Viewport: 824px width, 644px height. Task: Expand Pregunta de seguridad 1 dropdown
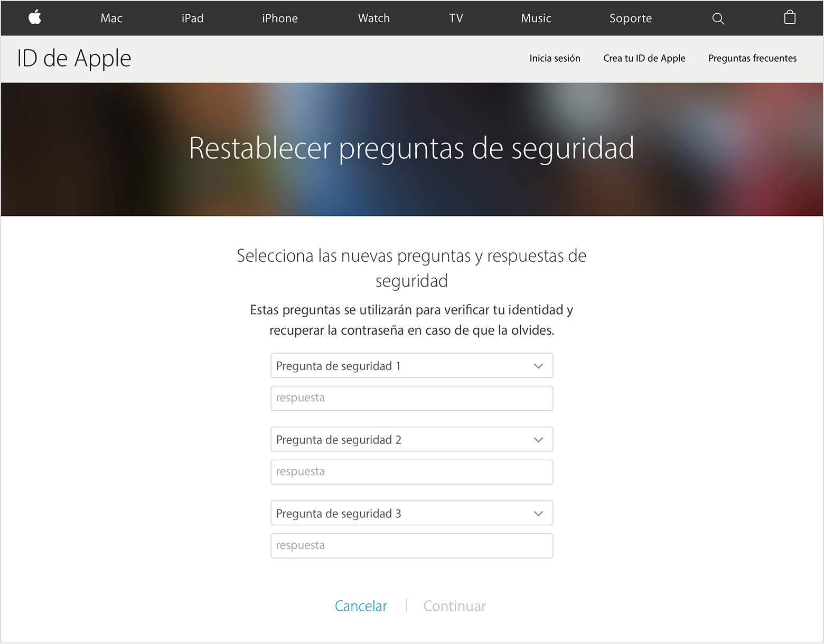pos(411,365)
